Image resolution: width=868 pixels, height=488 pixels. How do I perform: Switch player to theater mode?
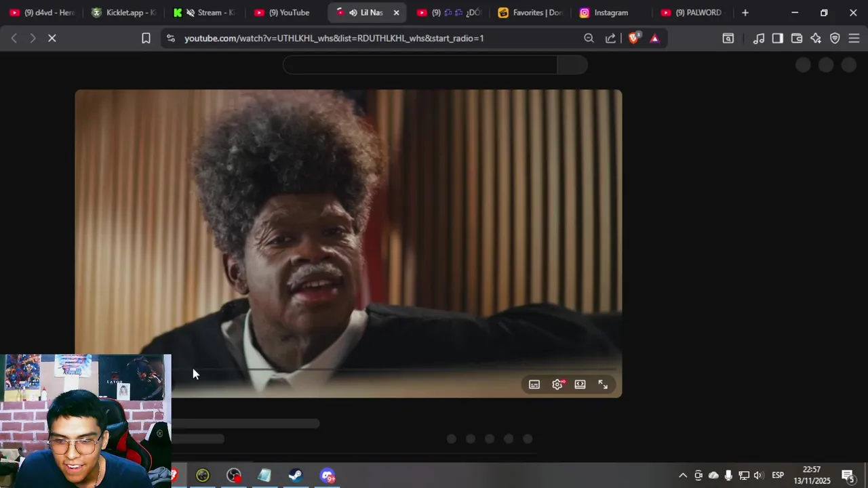click(580, 384)
